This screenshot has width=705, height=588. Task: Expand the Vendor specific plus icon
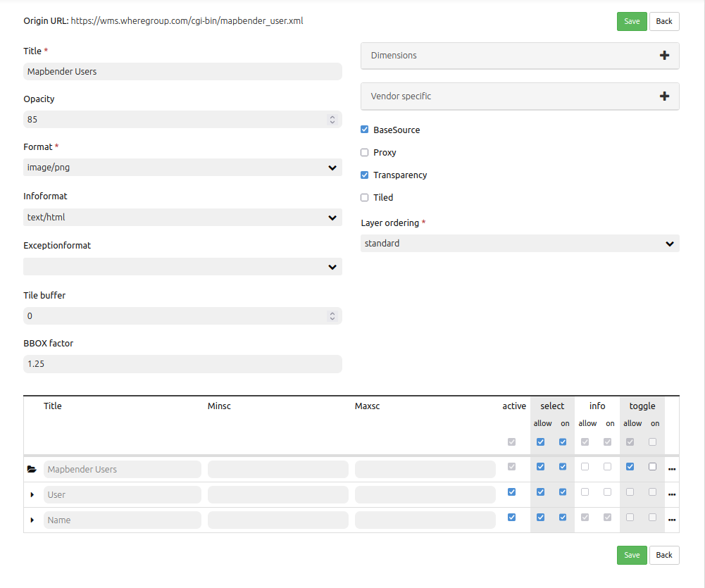[664, 96]
